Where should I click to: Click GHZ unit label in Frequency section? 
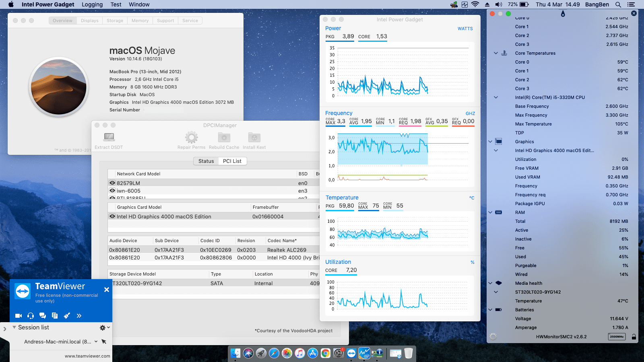coord(470,113)
